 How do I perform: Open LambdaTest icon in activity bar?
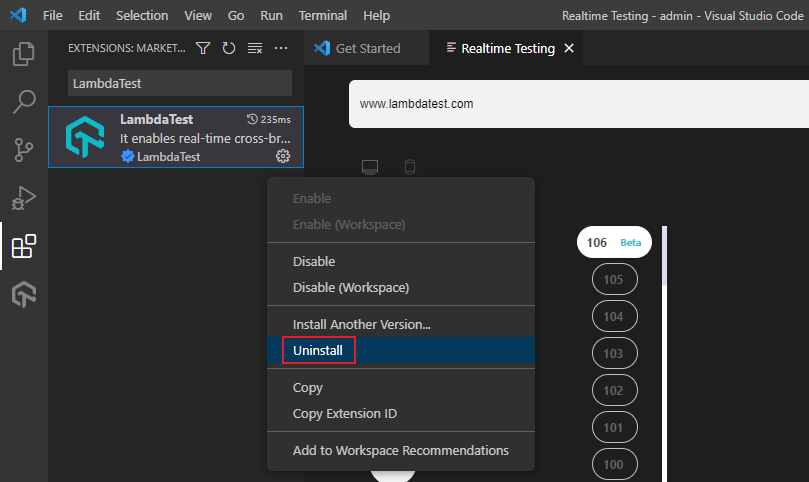click(x=24, y=295)
